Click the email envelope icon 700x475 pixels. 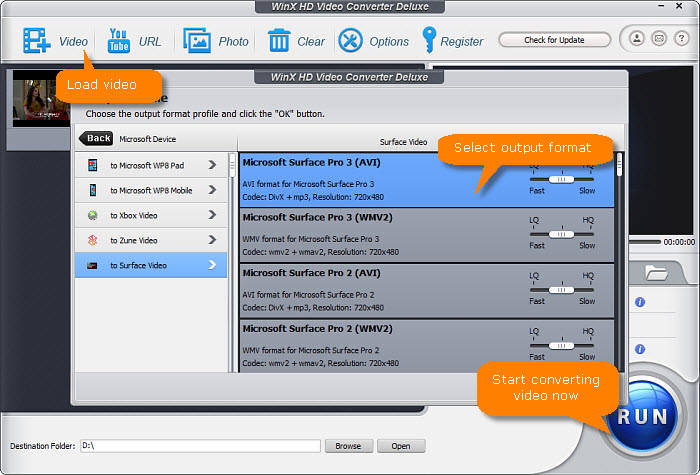click(658, 39)
